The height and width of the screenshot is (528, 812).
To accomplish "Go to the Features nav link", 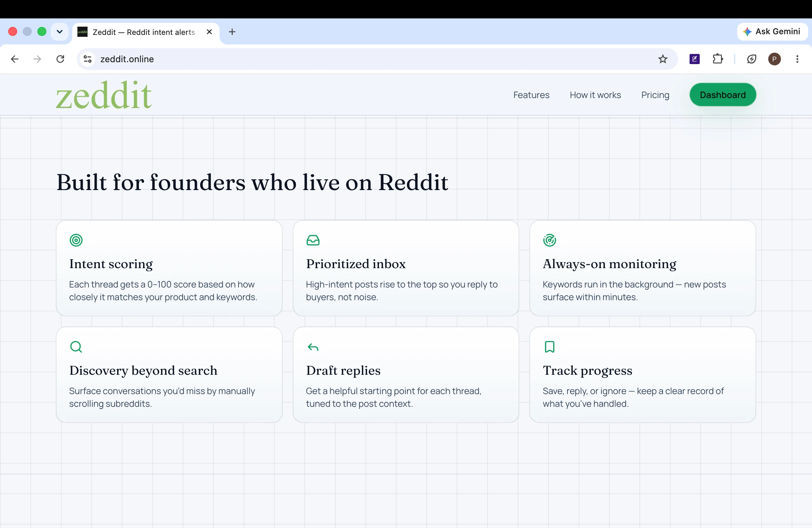I will point(531,95).
